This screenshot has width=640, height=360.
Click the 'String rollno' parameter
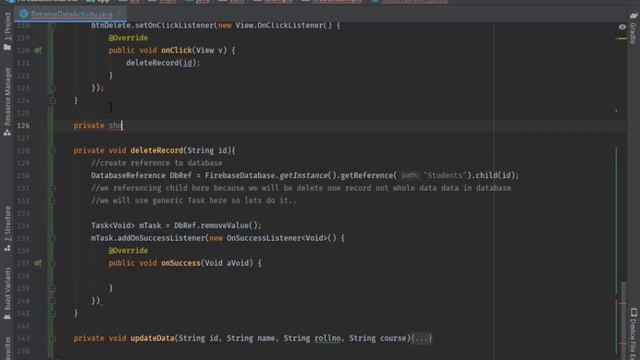[312, 338]
